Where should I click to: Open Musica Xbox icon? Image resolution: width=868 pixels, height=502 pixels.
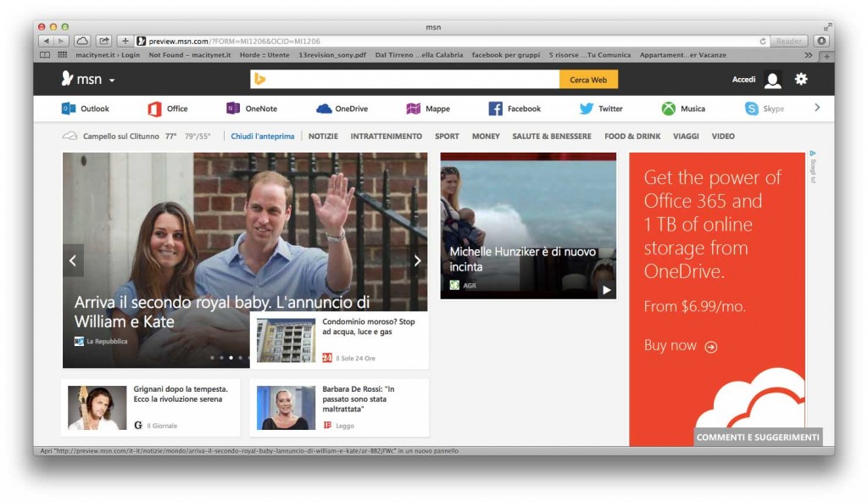point(669,109)
